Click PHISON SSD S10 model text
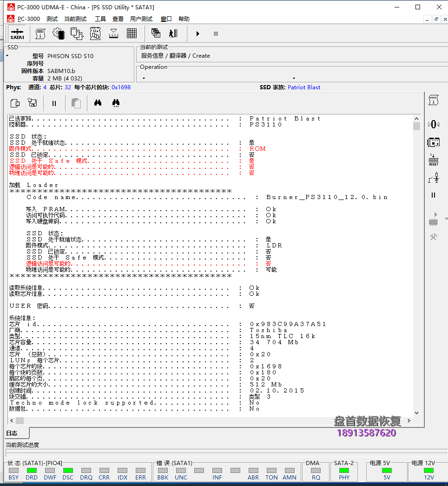 coord(70,56)
